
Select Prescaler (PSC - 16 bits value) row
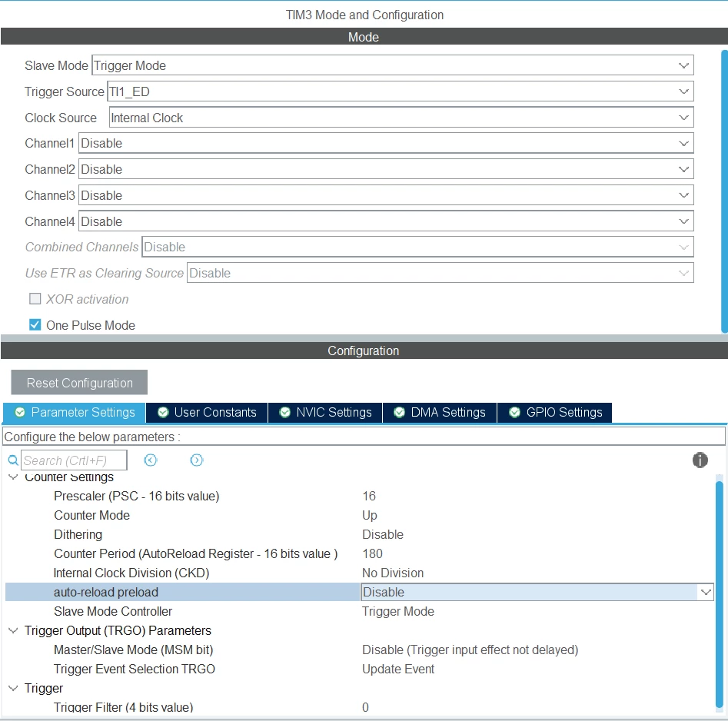136,496
